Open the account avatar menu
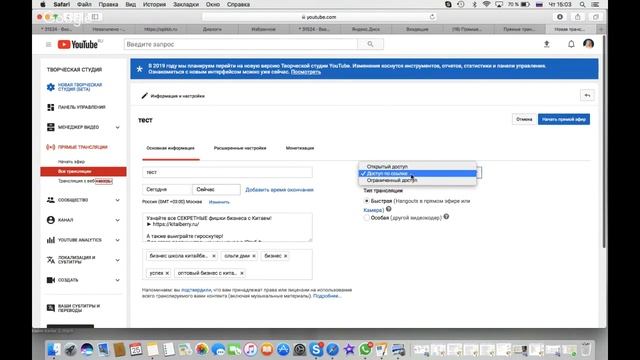 [588, 44]
